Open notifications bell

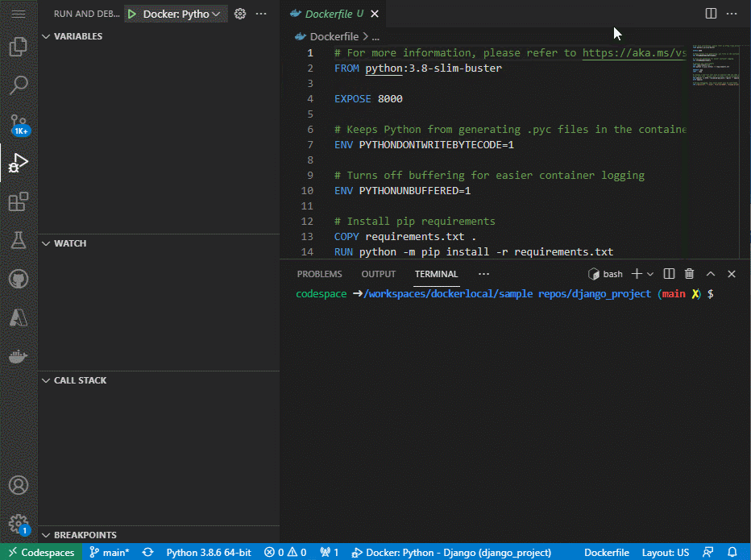(x=732, y=552)
